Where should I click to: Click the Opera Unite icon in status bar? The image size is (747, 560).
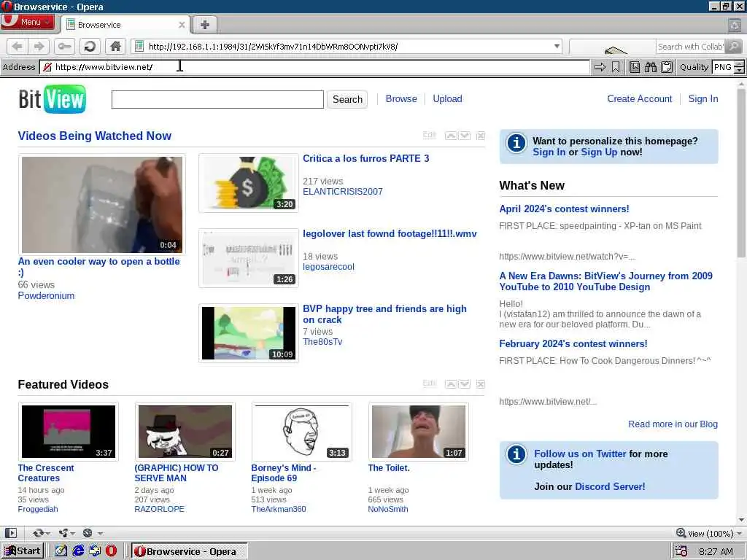63,533
